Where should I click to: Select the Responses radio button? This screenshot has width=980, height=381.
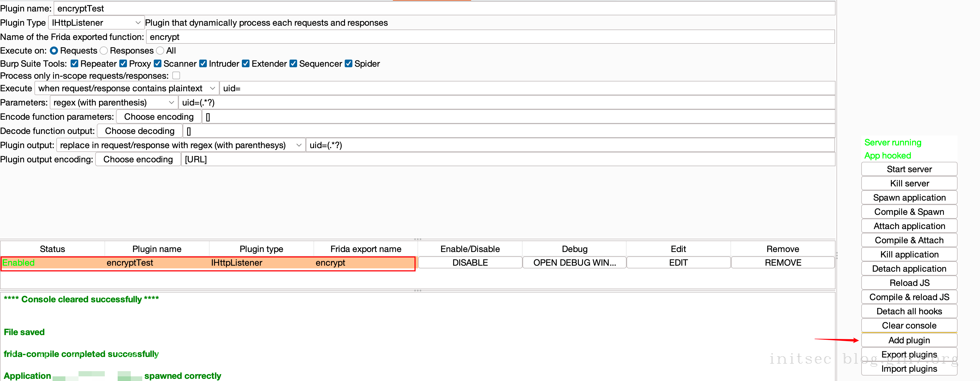pos(104,51)
